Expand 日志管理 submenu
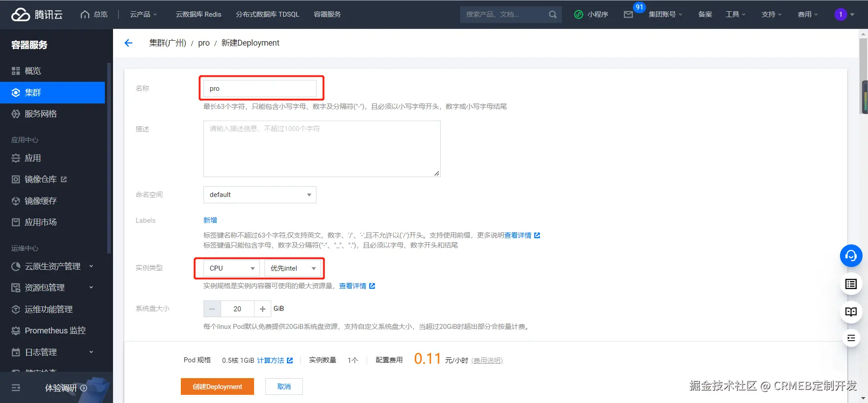Viewport: 868px width, 403px height. [x=52, y=352]
